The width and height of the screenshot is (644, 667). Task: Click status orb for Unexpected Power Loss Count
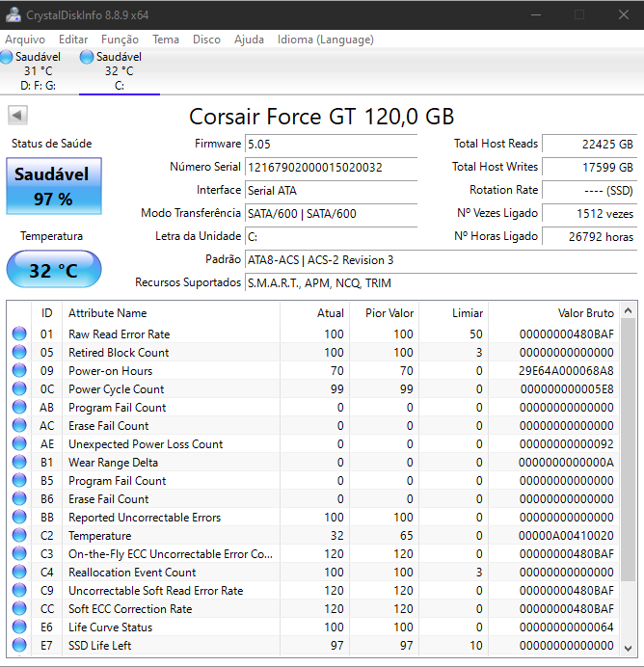pos(19,443)
